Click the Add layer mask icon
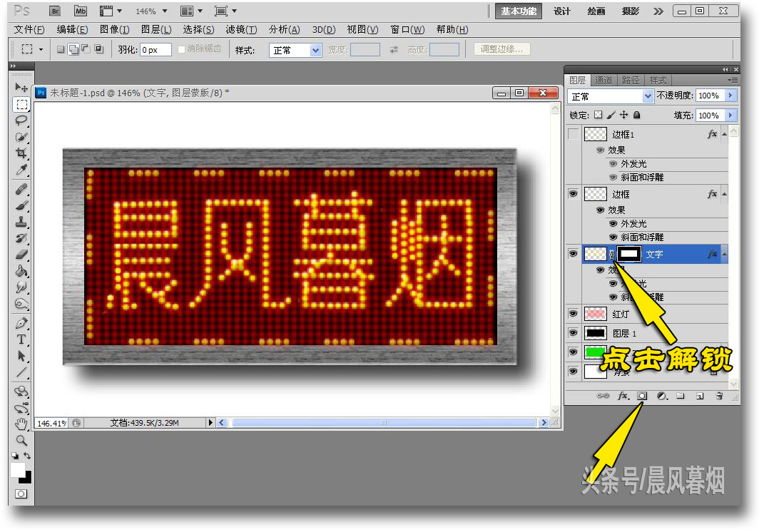769x532 pixels. click(x=643, y=397)
